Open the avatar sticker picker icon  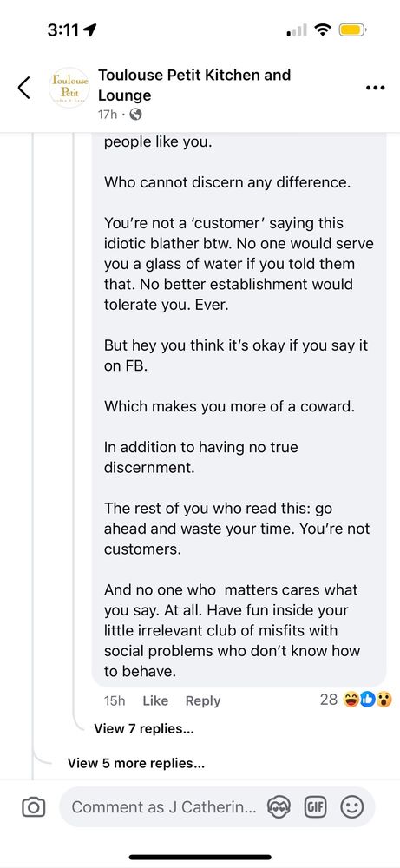[x=279, y=807]
